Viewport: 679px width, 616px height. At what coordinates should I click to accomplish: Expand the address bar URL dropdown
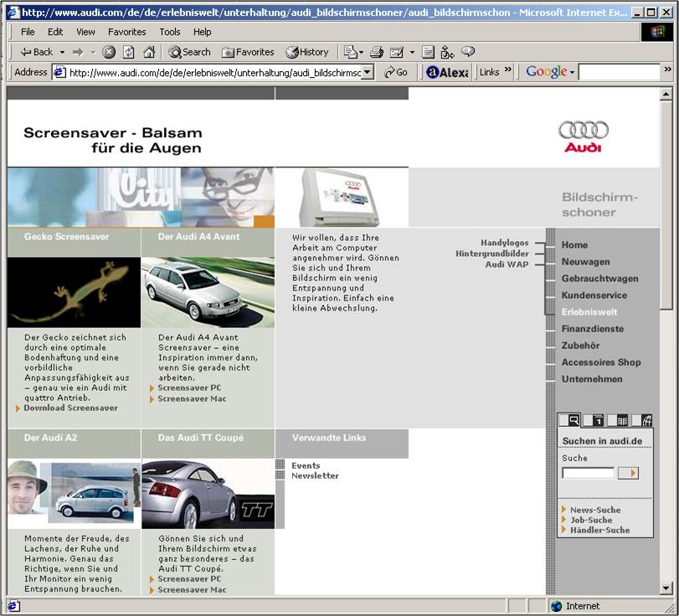coord(367,73)
